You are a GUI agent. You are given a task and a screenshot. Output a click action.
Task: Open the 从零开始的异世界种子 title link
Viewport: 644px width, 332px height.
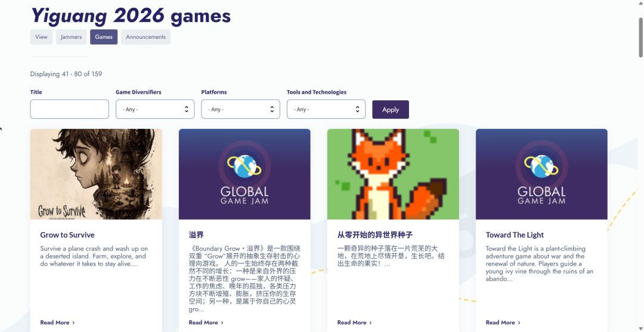(375, 235)
